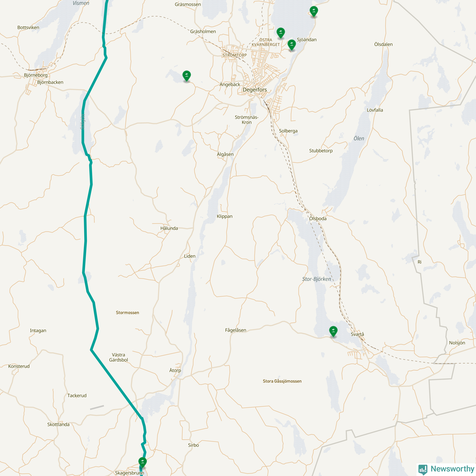Select the Strömtorp district label
The height and width of the screenshot is (476, 476).
coord(234,55)
